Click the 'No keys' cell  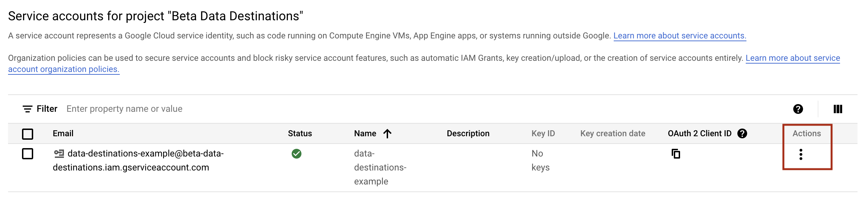pyautogui.click(x=540, y=160)
